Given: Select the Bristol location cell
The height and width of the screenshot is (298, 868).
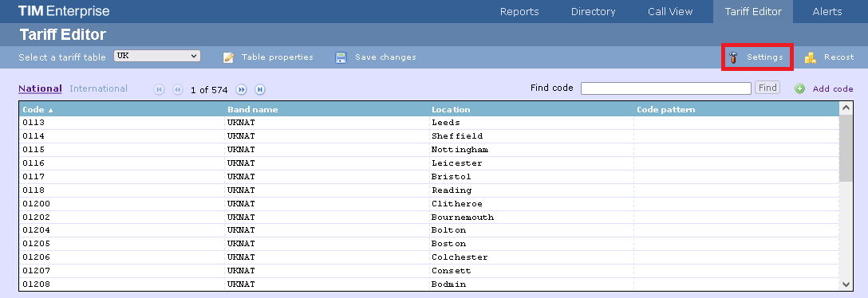Looking at the screenshot, I should 531,177.
